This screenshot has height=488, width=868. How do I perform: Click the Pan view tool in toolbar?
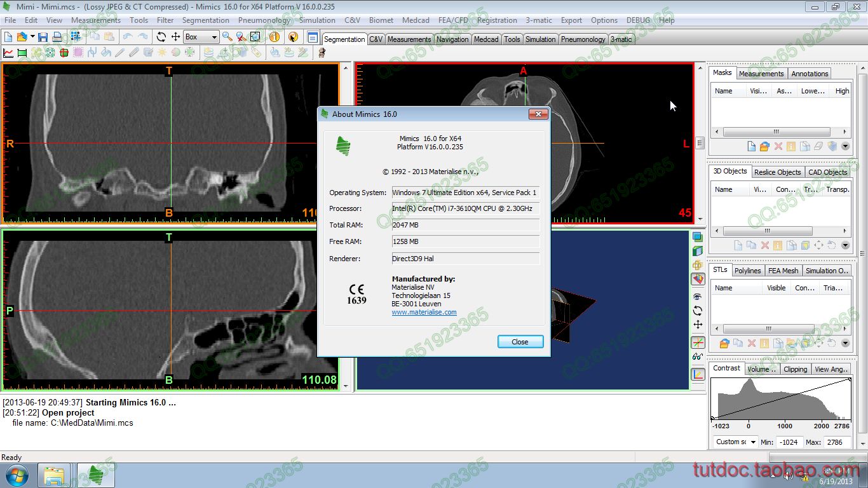coord(175,37)
